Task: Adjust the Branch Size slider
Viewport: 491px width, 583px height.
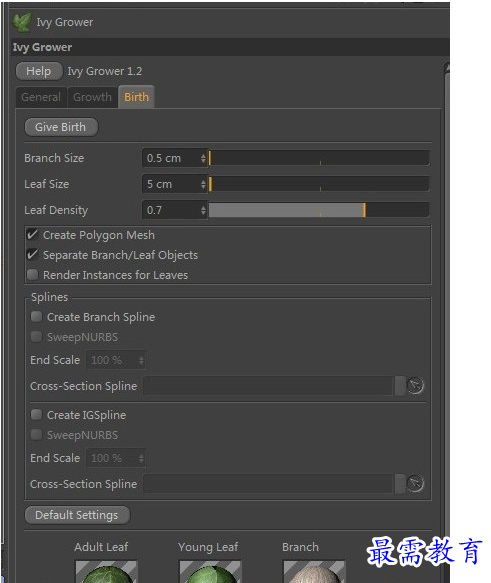Action: [x=319, y=158]
